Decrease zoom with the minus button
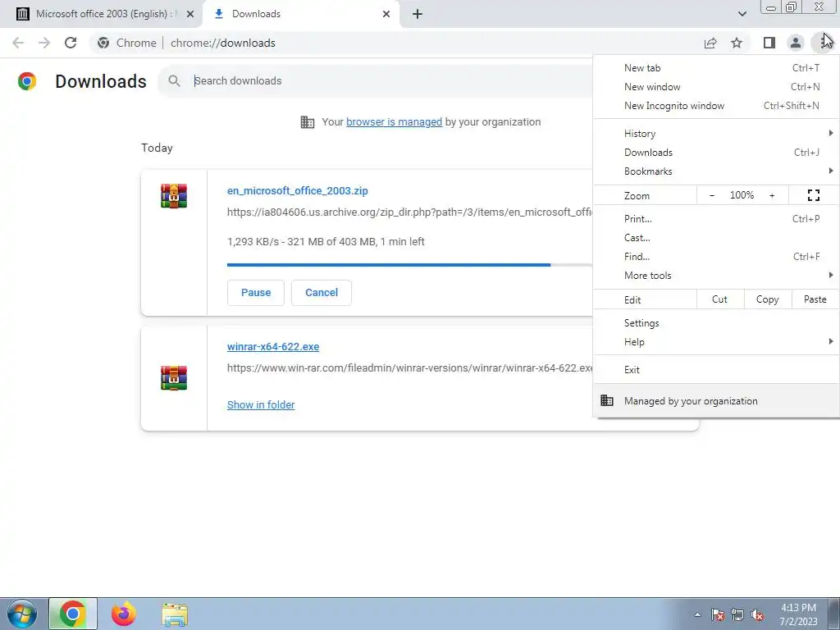This screenshot has width=840, height=630. pos(712,195)
